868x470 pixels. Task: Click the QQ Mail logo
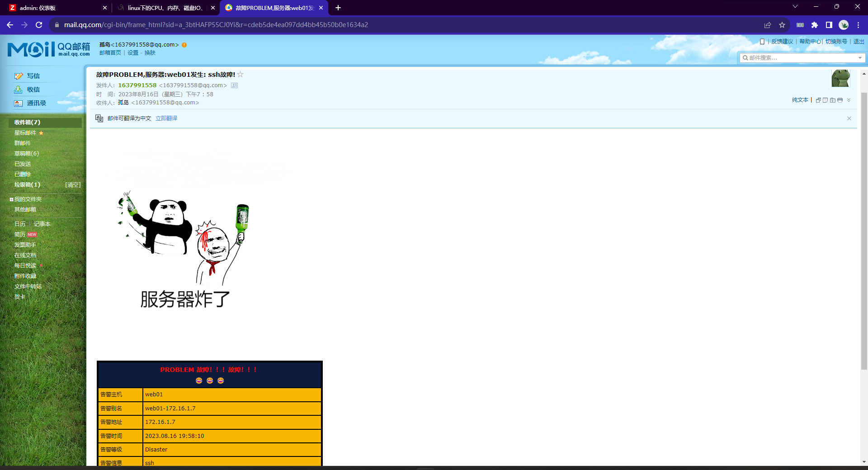point(49,49)
